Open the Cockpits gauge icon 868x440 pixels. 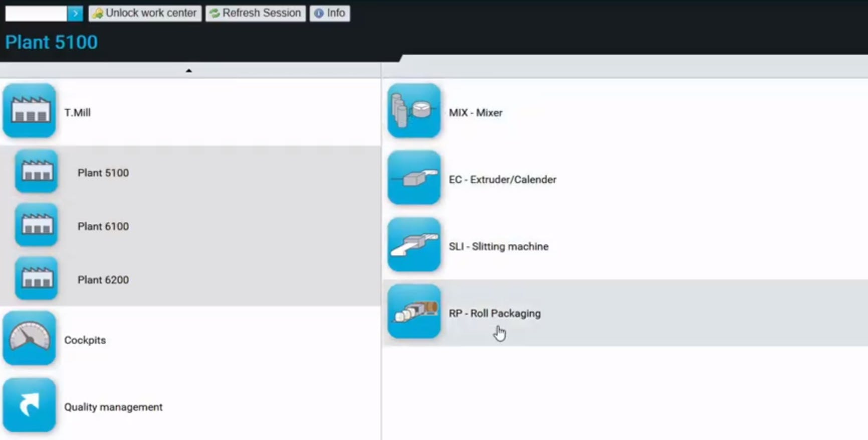click(29, 338)
